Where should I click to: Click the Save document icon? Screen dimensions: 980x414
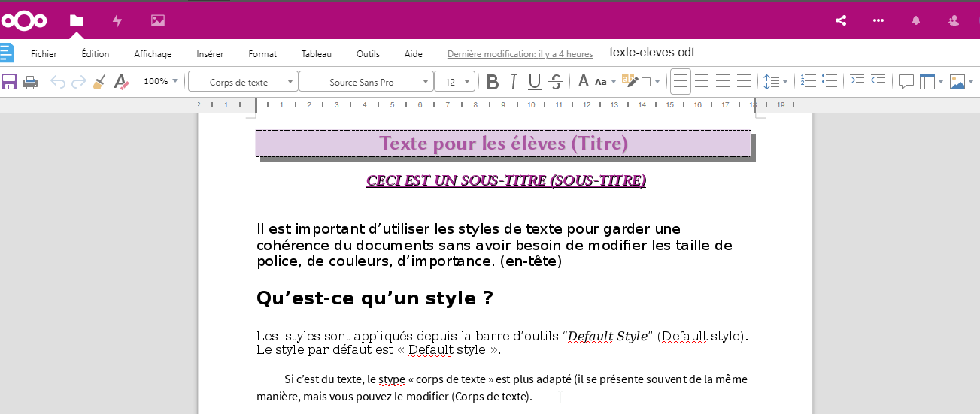pyautogui.click(x=9, y=82)
